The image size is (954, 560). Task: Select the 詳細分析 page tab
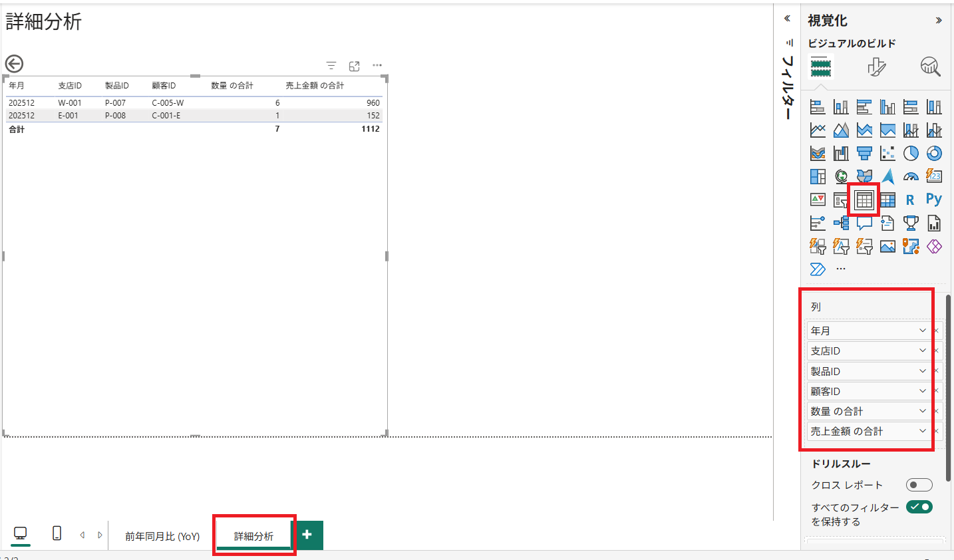pos(253,536)
